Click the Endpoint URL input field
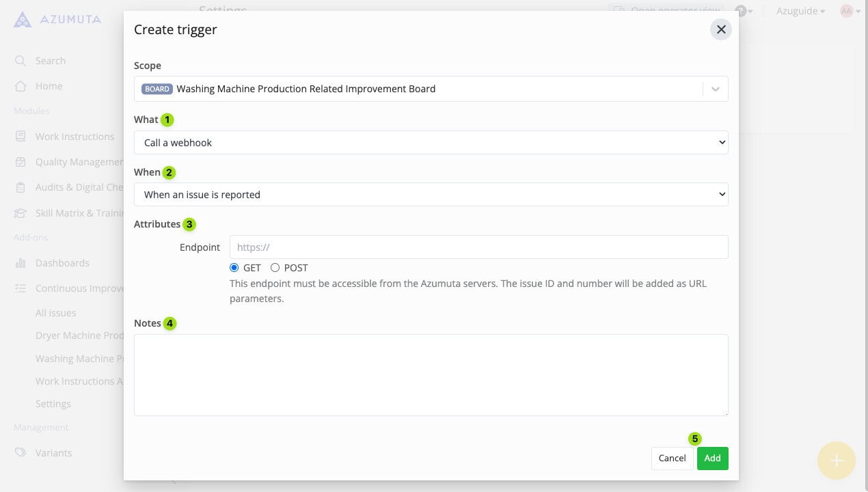 478,247
